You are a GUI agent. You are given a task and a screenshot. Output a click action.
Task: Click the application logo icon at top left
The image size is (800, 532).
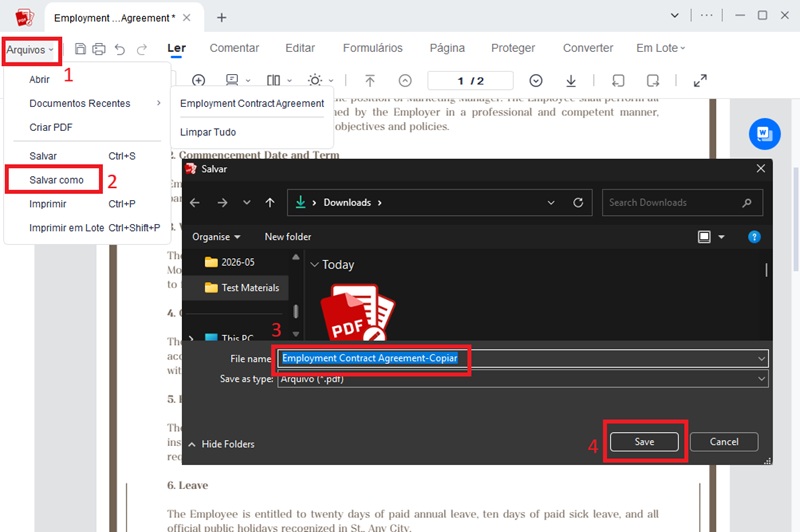click(x=24, y=17)
